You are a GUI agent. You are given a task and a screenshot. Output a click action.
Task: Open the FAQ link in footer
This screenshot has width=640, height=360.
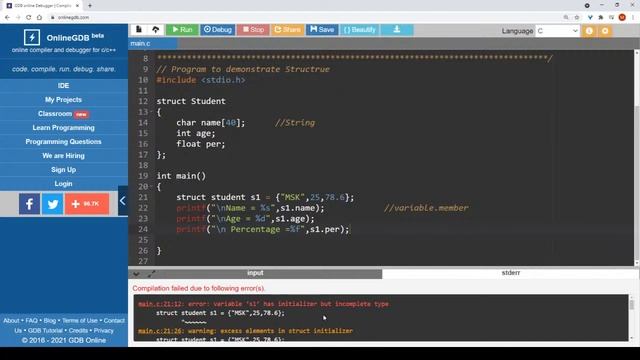(31, 321)
